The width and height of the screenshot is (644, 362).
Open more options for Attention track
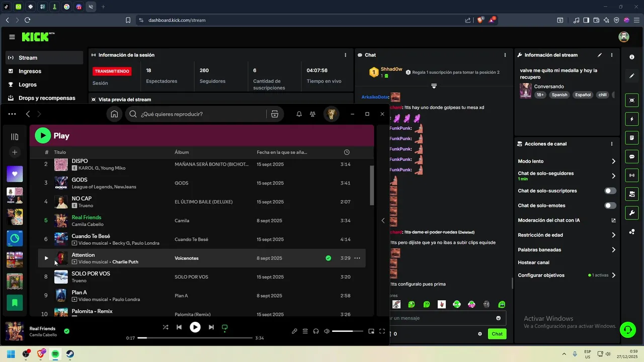(357, 258)
